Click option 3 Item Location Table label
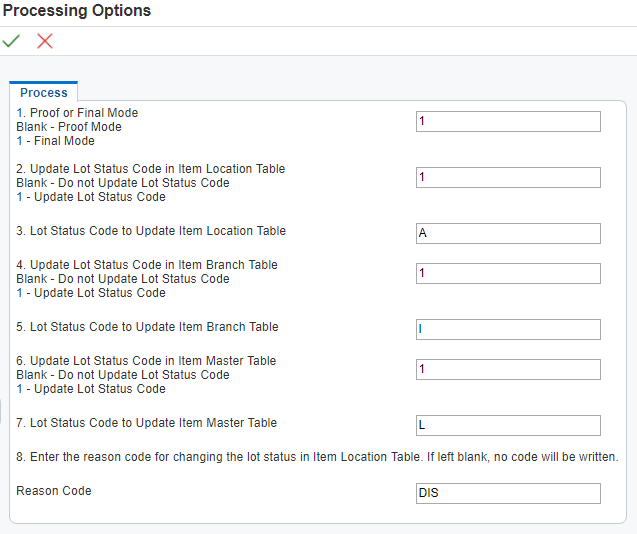The width and height of the screenshot is (637, 534). [x=151, y=231]
